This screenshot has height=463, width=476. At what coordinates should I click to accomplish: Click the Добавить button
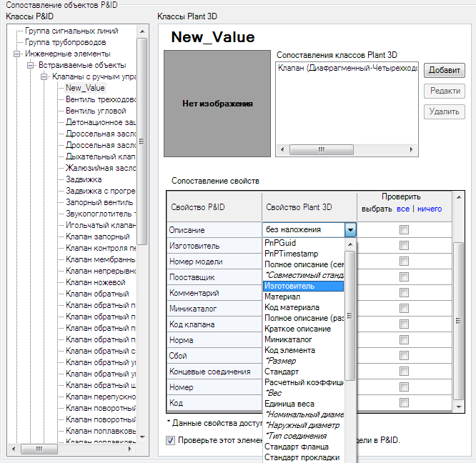(444, 71)
